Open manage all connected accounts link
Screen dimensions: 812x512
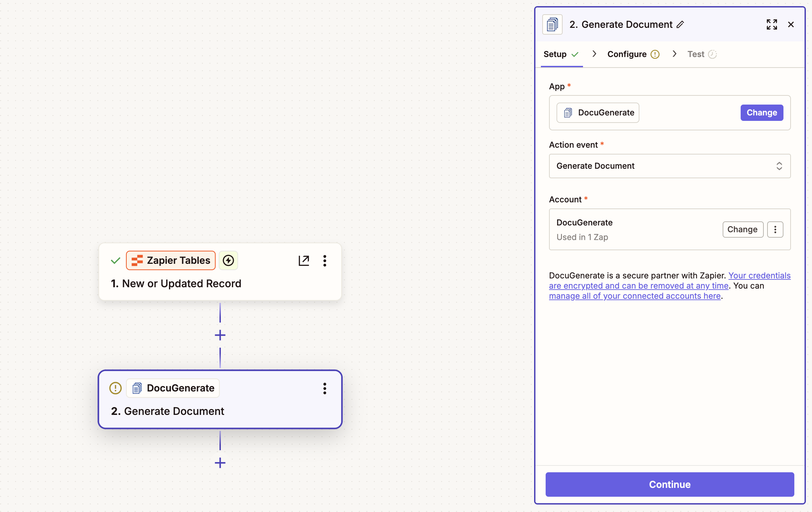[635, 296]
